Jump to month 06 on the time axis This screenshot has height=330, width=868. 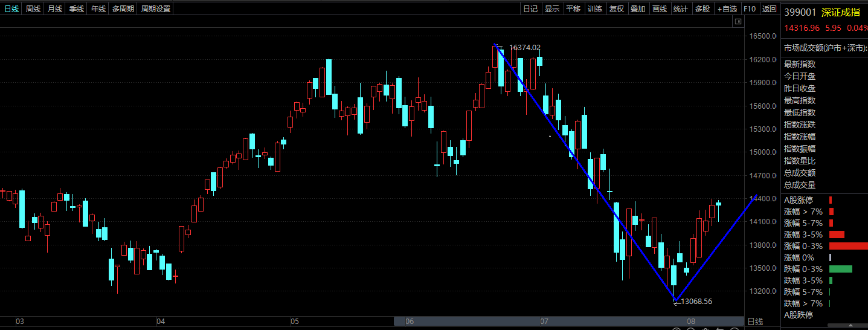[x=410, y=322]
